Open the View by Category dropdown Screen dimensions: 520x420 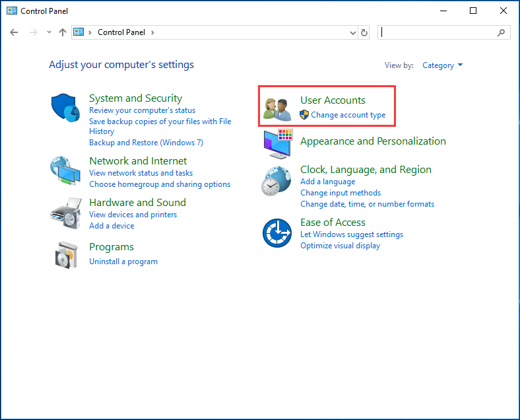(x=442, y=65)
